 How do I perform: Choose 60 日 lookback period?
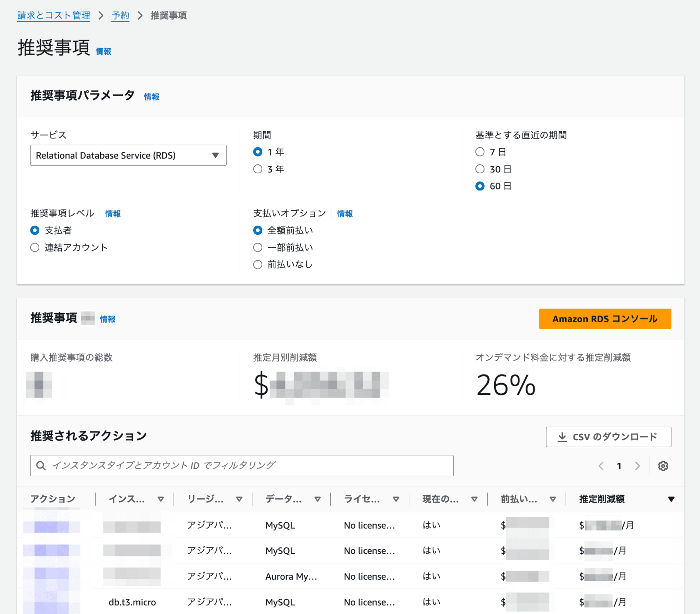[480, 186]
